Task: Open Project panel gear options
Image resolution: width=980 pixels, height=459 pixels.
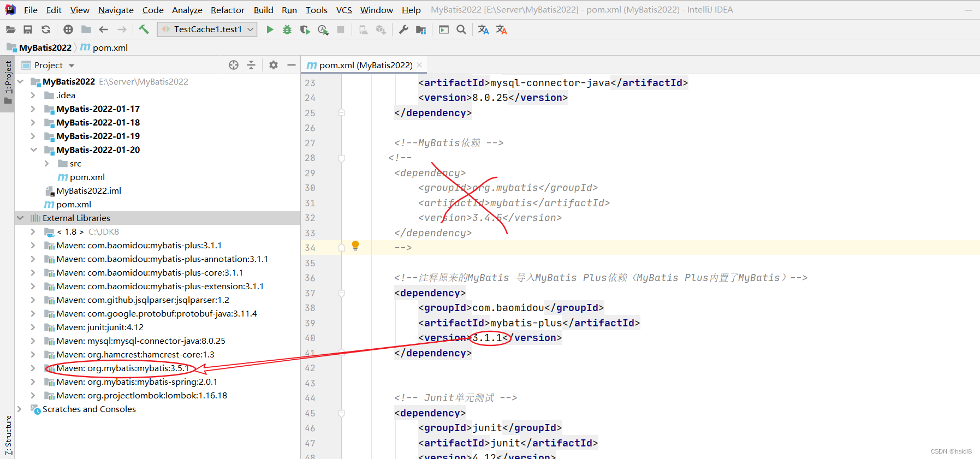Action: pyautogui.click(x=274, y=65)
